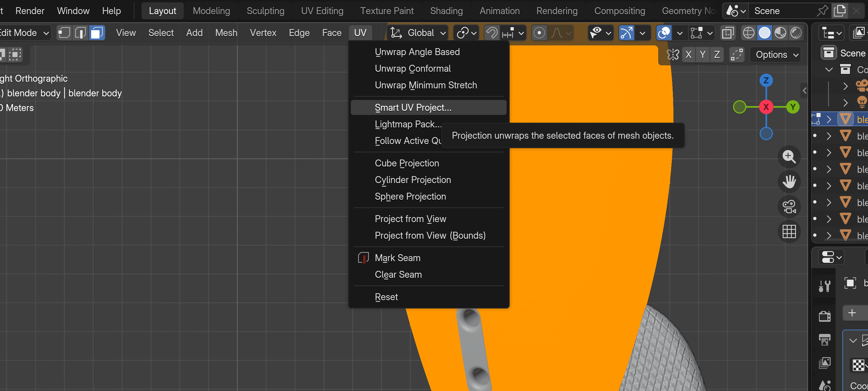Click the Scene name field
The width and height of the screenshot is (868, 391).
point(782,11)
